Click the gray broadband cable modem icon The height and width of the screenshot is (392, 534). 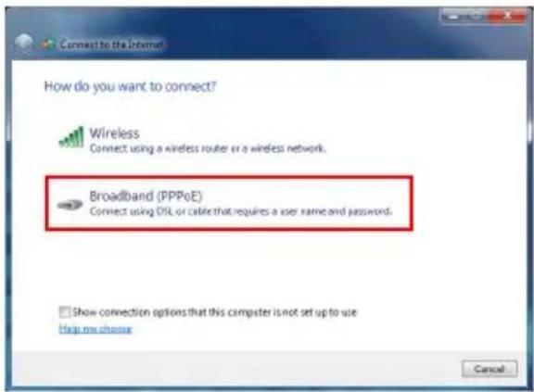(70, 205)
